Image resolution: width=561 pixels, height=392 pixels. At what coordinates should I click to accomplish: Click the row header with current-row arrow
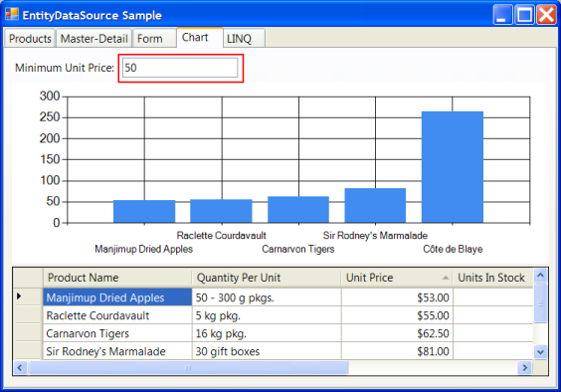(28, 296)
